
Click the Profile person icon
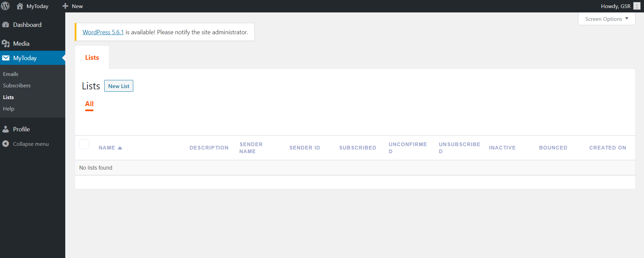coord(6,129)
